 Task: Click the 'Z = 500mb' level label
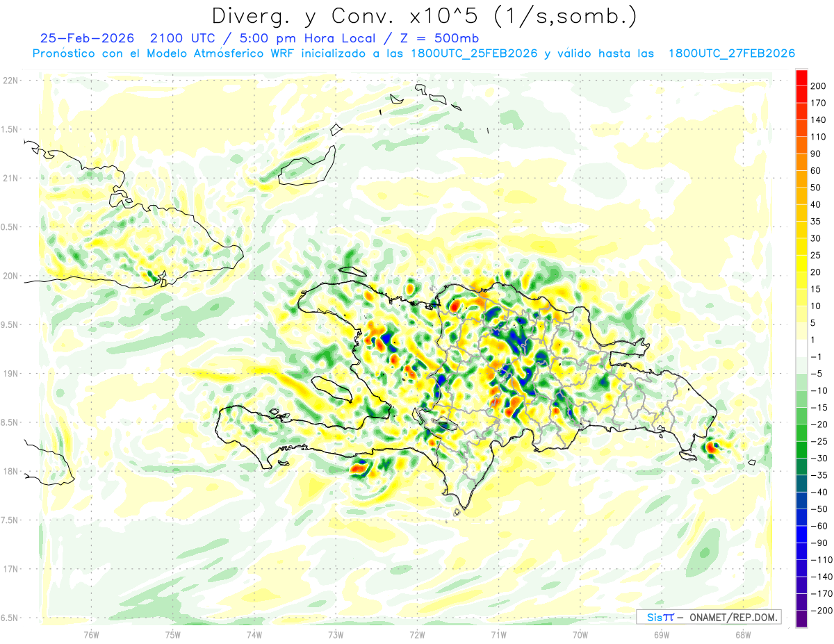pos(440,38)
